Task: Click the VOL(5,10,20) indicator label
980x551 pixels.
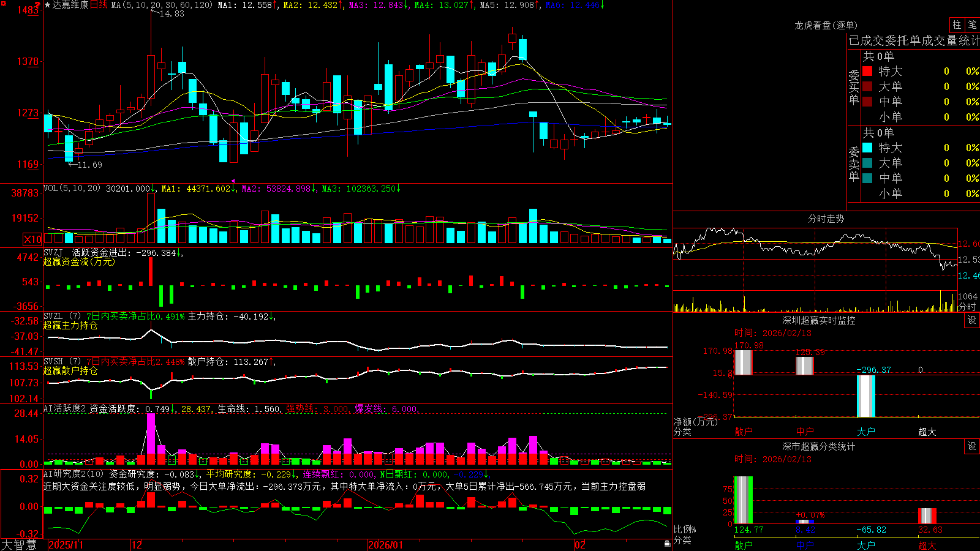Action: click(72, 188)
